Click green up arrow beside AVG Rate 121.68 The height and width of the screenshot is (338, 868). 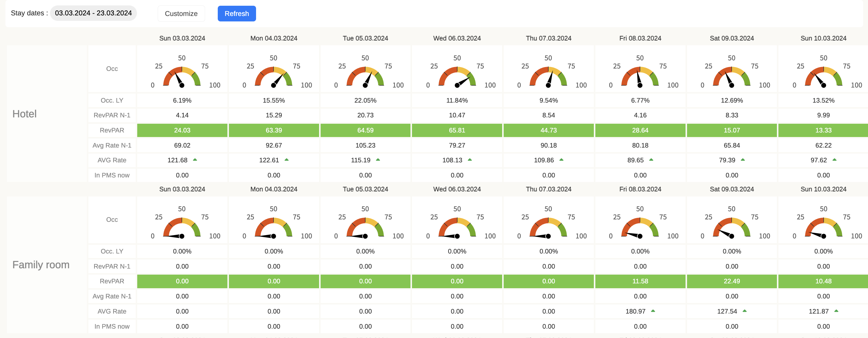[x=195, y=160]
